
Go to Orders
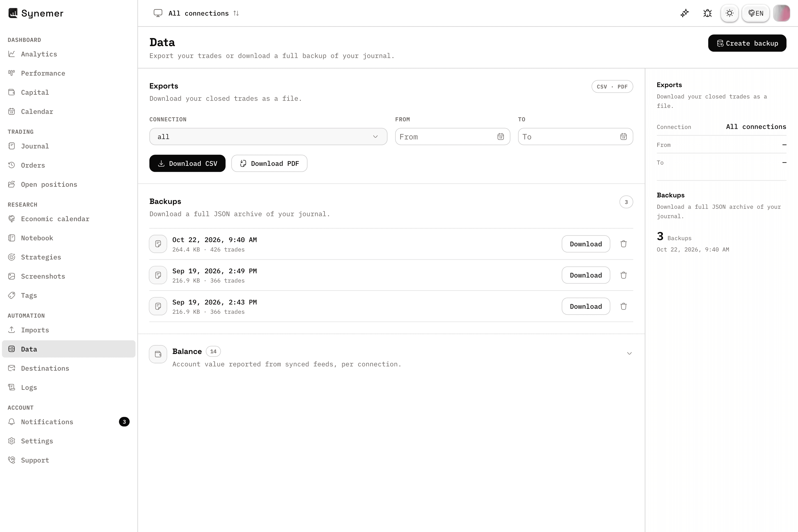click(69, 165)
